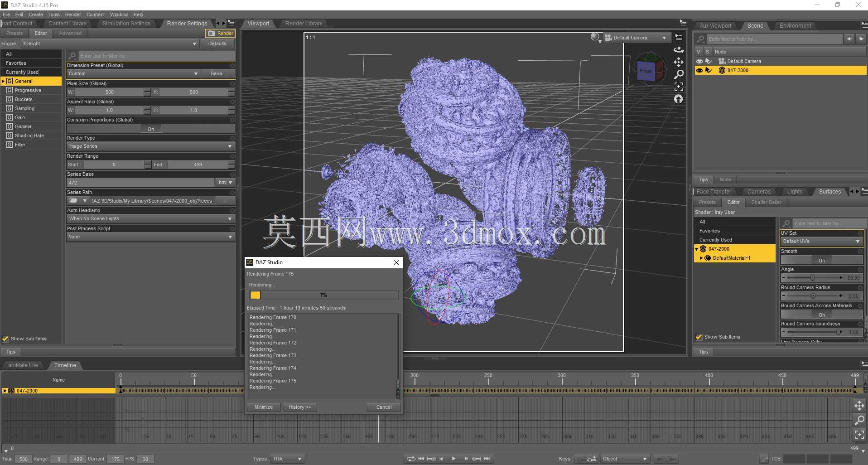868x465 pixels.
Task: Open the Scene pane options menu icon
Action: (864, 25)
